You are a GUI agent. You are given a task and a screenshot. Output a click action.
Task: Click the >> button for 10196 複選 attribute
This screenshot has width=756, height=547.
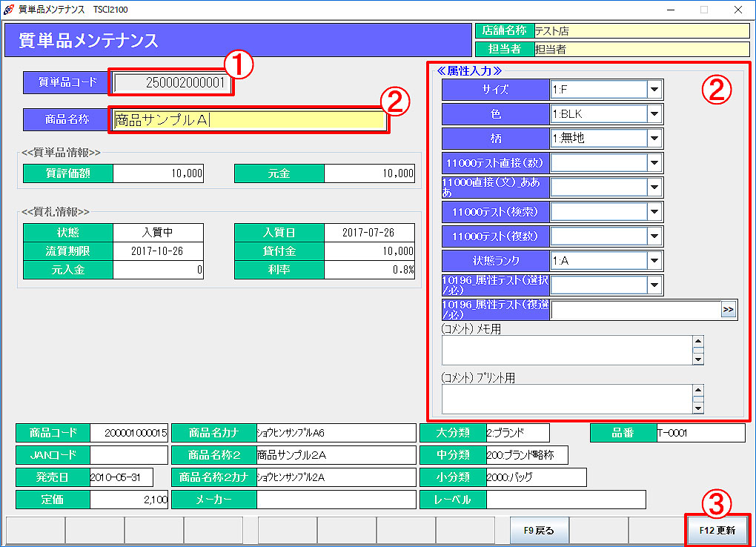729,310
